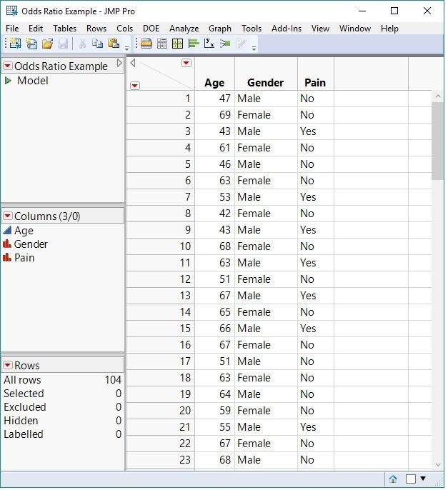Click the Paste clipboard icon
448x490 pixels.
click(113, 44)
